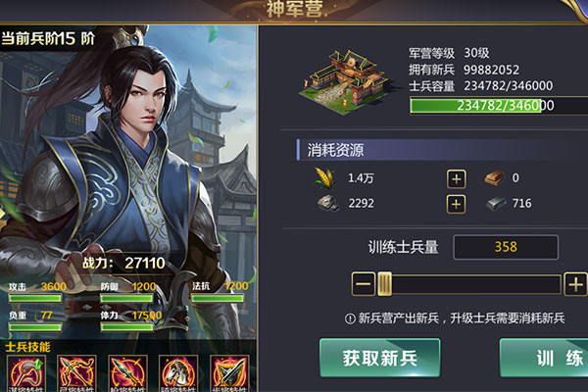Click the 训练 train button
Viewport: 588px width, 392px height.
(x=544, y=358)
